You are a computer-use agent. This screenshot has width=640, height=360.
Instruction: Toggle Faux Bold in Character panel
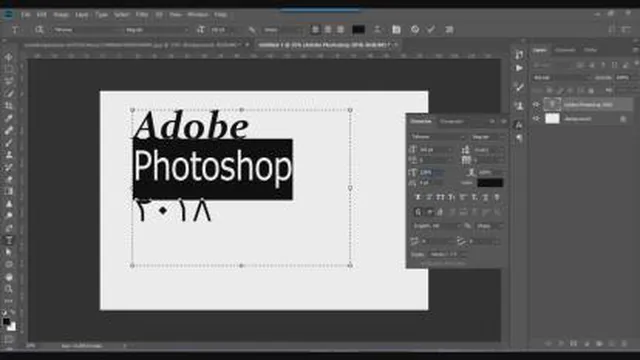point(418,197)
